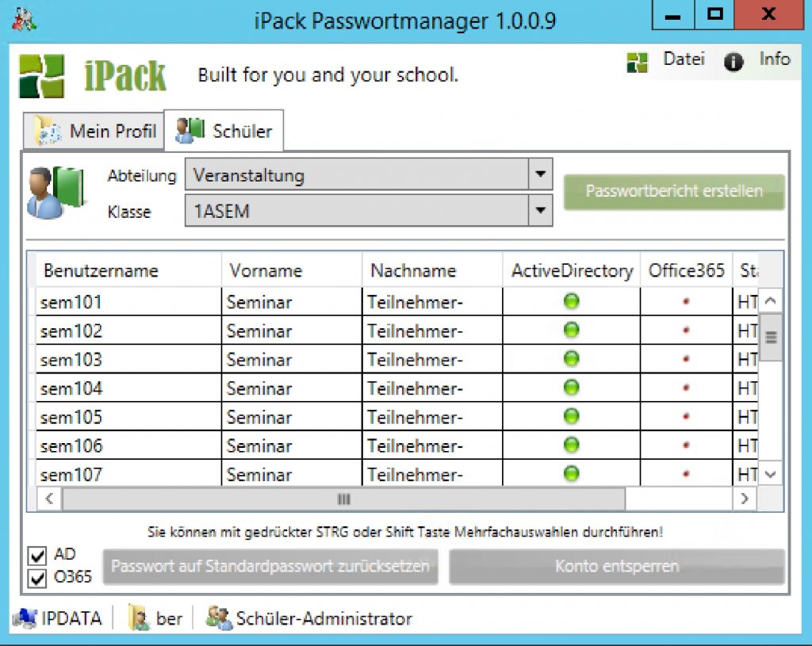Click green ActiveDirectory status dot for sem101
The width and height of the screenshot is (812, 646).
pyautogui.click(x=571, y=301)
